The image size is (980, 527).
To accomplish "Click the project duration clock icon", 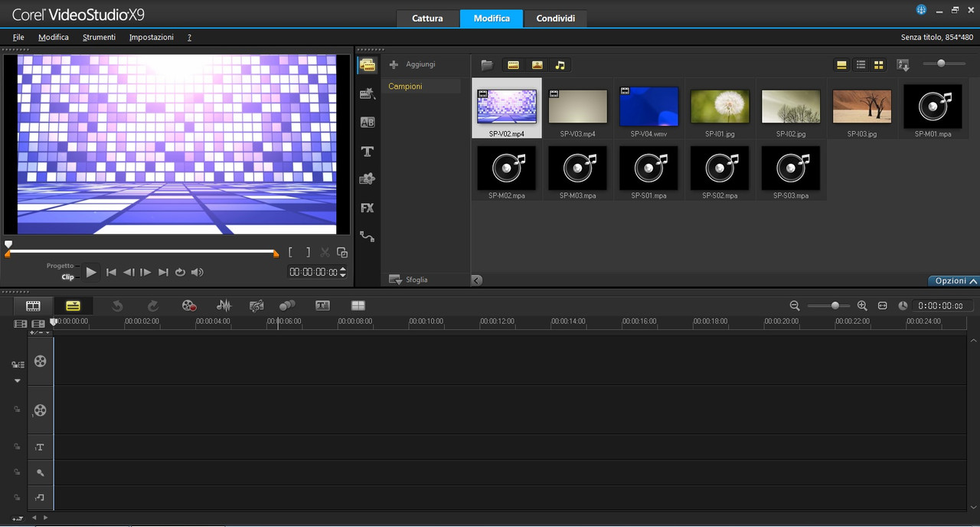I will (x=903, y=306).
